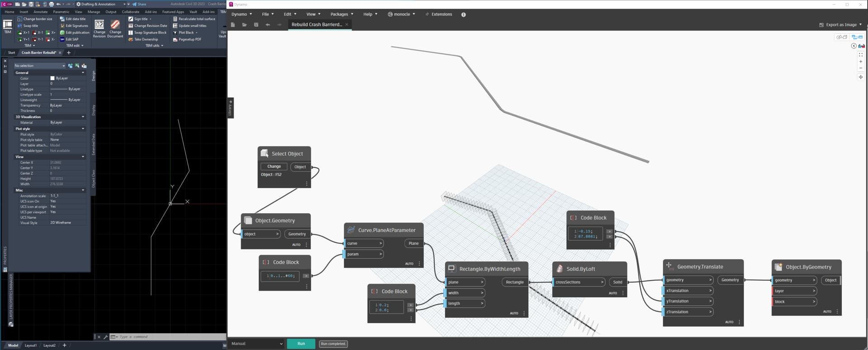Open the Dynamo File menu
Screen dimensions: 868x350
(268, 14)
